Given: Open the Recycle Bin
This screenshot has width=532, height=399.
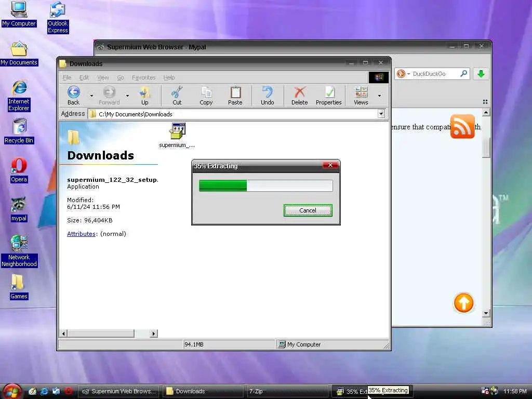Looking at the screenshot, I should point(19,131).
